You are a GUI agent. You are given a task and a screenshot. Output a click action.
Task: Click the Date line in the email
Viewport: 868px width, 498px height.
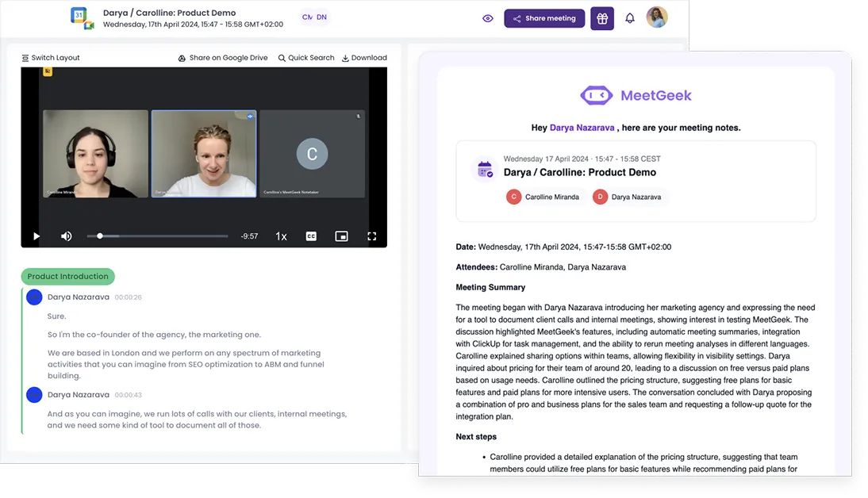tap(563, 247)
